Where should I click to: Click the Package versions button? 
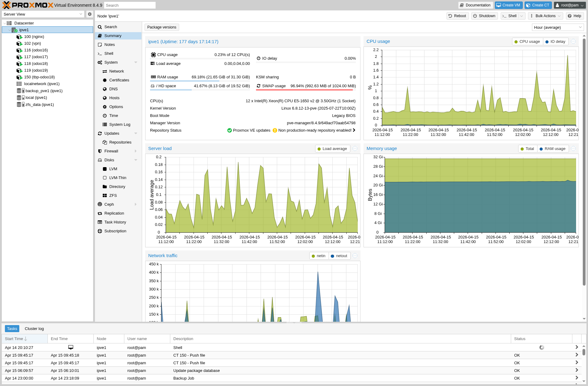162,27
